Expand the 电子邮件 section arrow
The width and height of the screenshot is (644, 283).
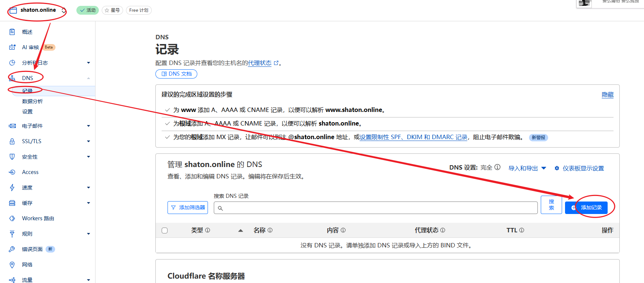click(89, 126)
